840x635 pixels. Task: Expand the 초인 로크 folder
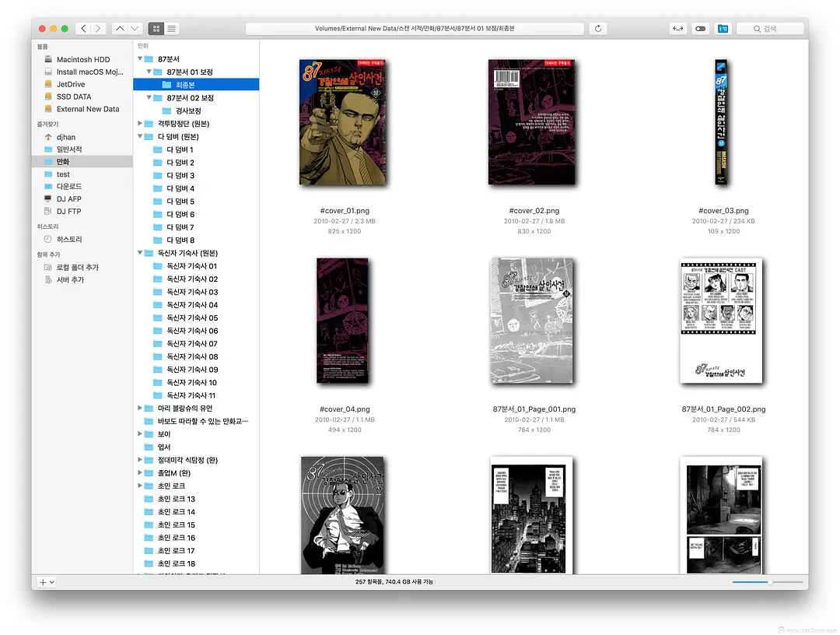click(140, 485)
